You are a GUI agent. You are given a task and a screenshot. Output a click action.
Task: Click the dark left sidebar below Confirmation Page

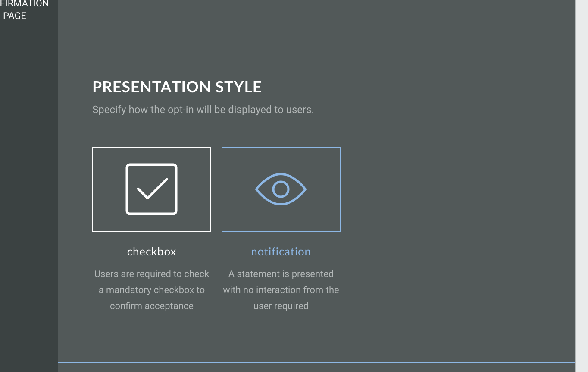pyautogui.click(x=28, y=194)
